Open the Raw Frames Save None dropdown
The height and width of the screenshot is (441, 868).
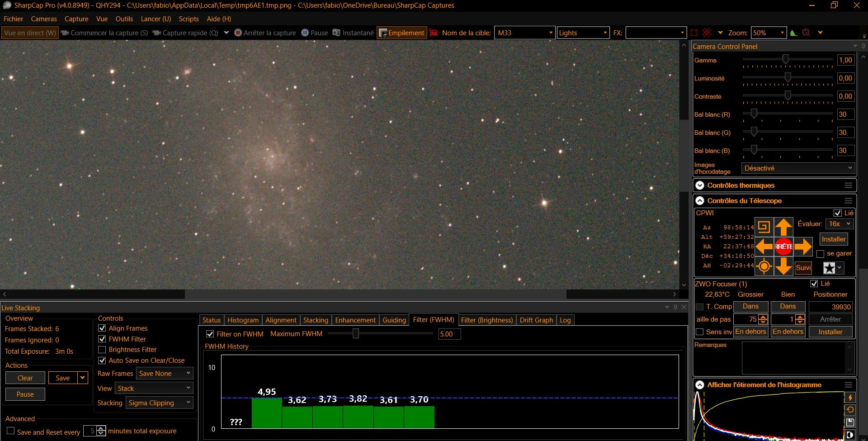165,374
